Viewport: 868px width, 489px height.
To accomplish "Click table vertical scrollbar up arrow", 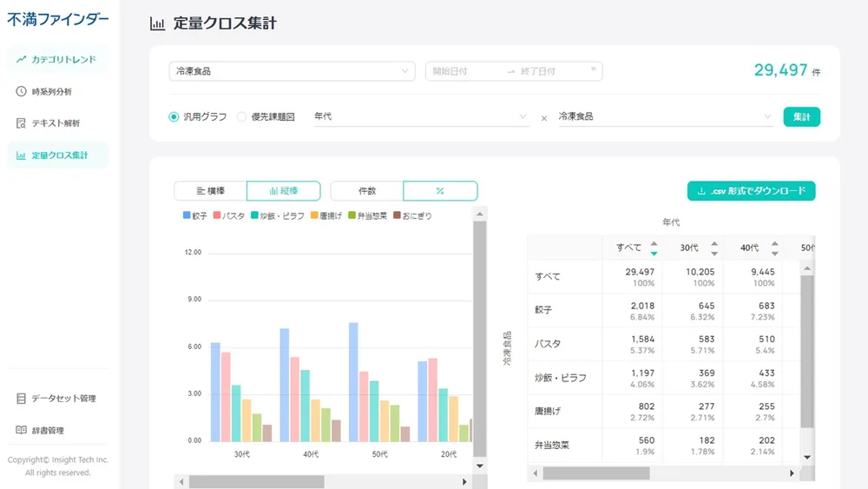I will pyautogui.click(x=807, y=268).
